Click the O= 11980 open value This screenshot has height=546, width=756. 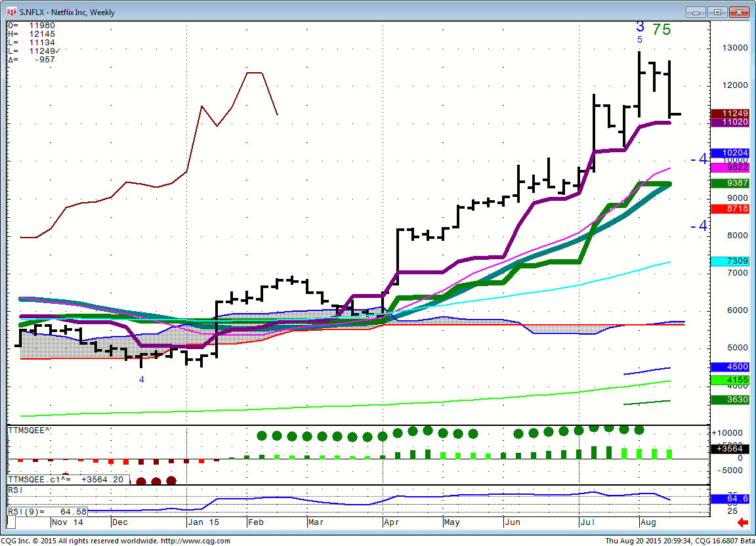point(31,26)
